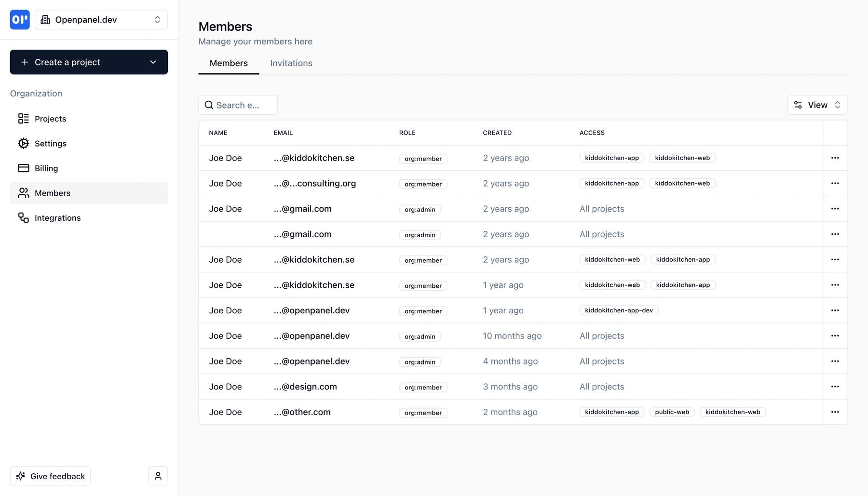Open row actions for the first ...@kiddokitchen.se member

click(836, 158)
